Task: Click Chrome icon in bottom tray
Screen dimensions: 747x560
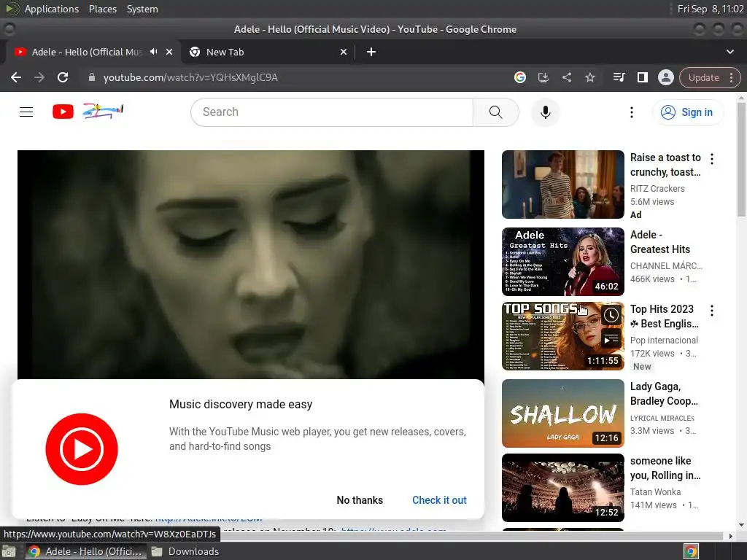Action: (x=691, y=552)
